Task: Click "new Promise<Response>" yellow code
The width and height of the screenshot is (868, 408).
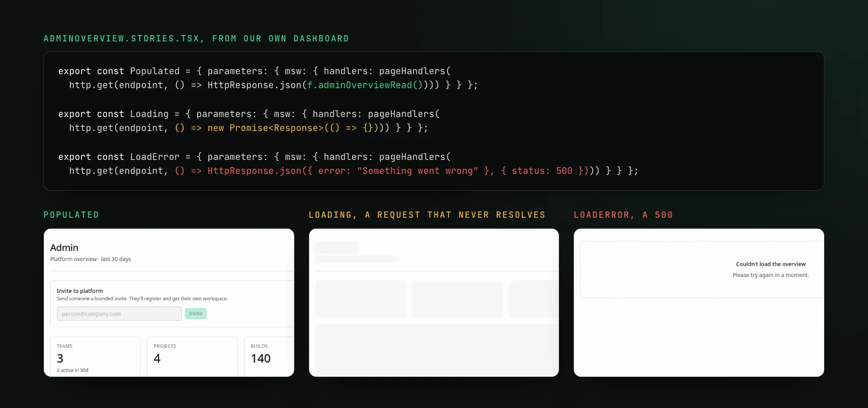Action: click(x=265, y=128)
